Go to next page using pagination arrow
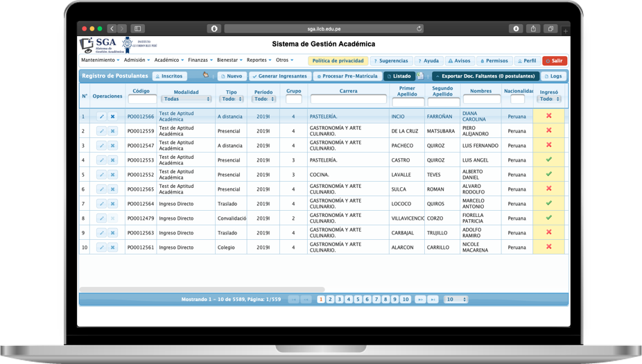Image resolution: width=642 pixels, height=364 pixels. pyautogui.click(x=420, y=300)
